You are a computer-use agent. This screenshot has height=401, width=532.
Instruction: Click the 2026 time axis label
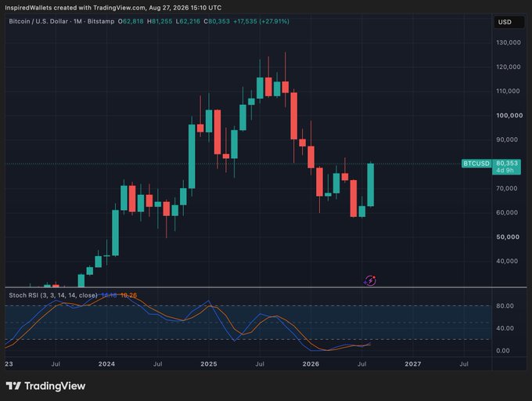pyautogui.click(x=311, y=364)
